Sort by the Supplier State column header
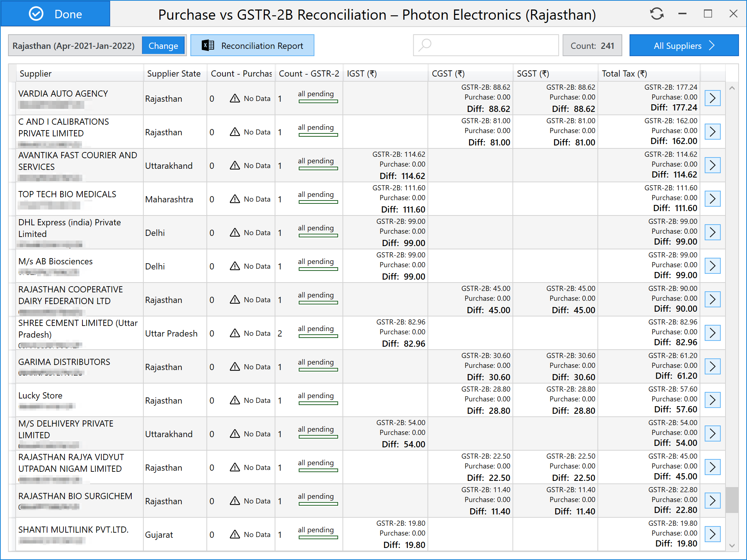Viewport: 747px width, 560px height. 174,74
